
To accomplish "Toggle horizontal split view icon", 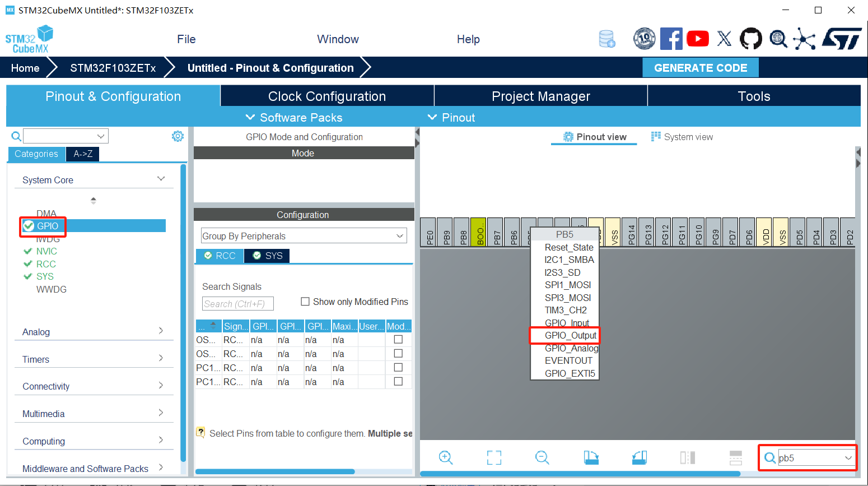I will click(736, 457).
